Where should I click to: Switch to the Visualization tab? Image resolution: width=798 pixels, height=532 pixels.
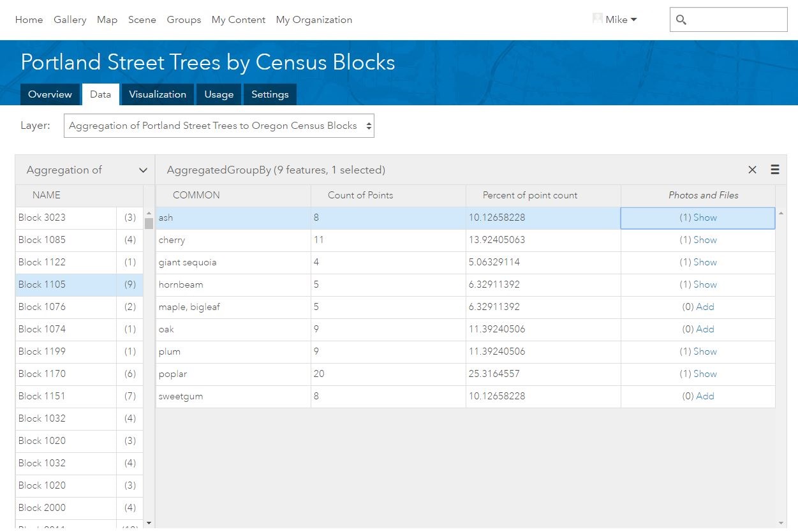(x=158, y=94)
